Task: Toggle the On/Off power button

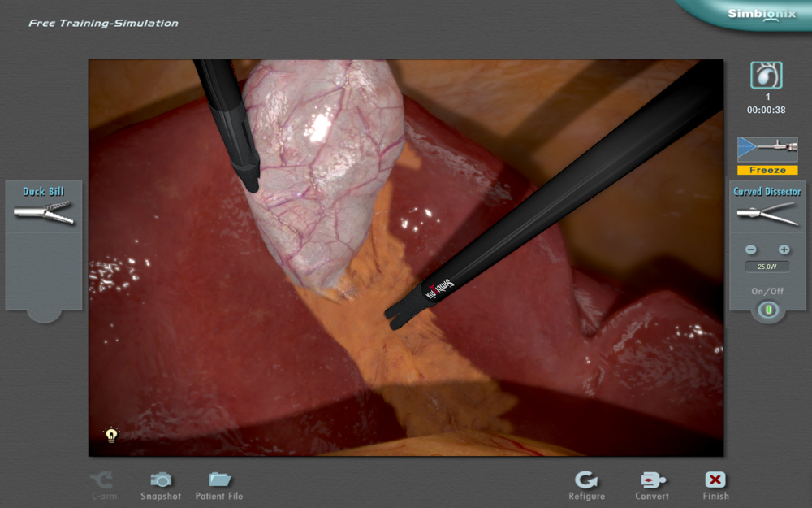Action: tap(767, 310)
